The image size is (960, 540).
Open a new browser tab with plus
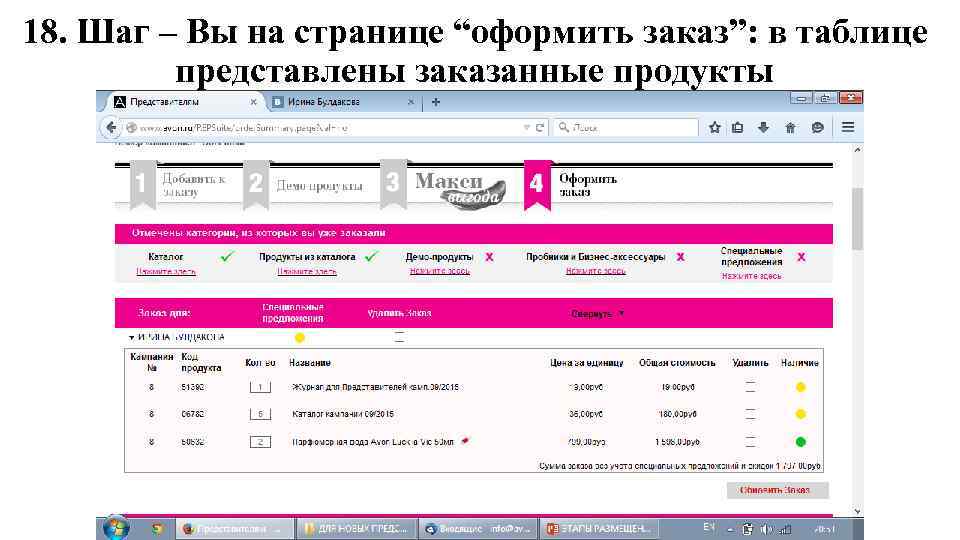click(x=436, y=102)
